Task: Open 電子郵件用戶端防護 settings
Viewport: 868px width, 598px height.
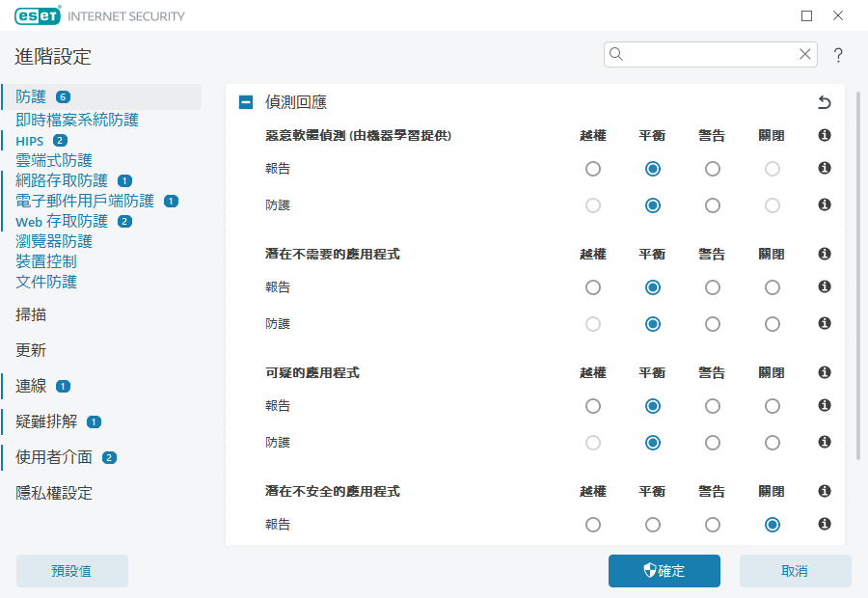Action: pyautogui.click(x=85, y=201)
